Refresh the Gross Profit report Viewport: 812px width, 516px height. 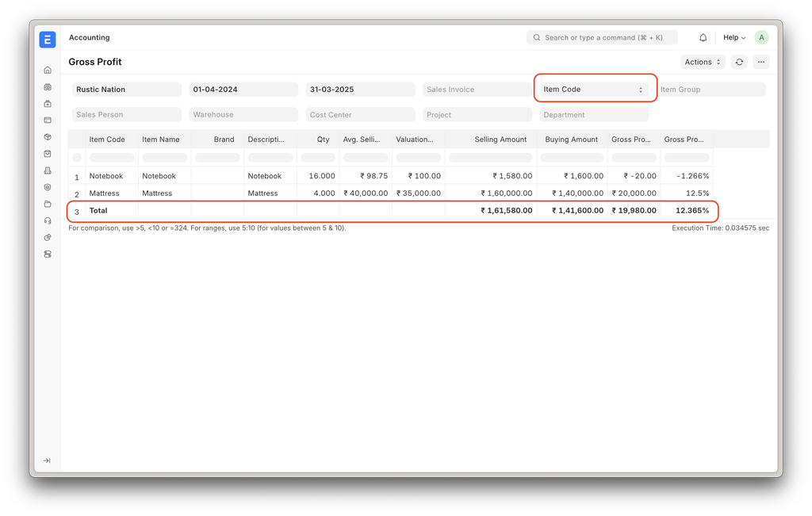[x=739, y=62]
